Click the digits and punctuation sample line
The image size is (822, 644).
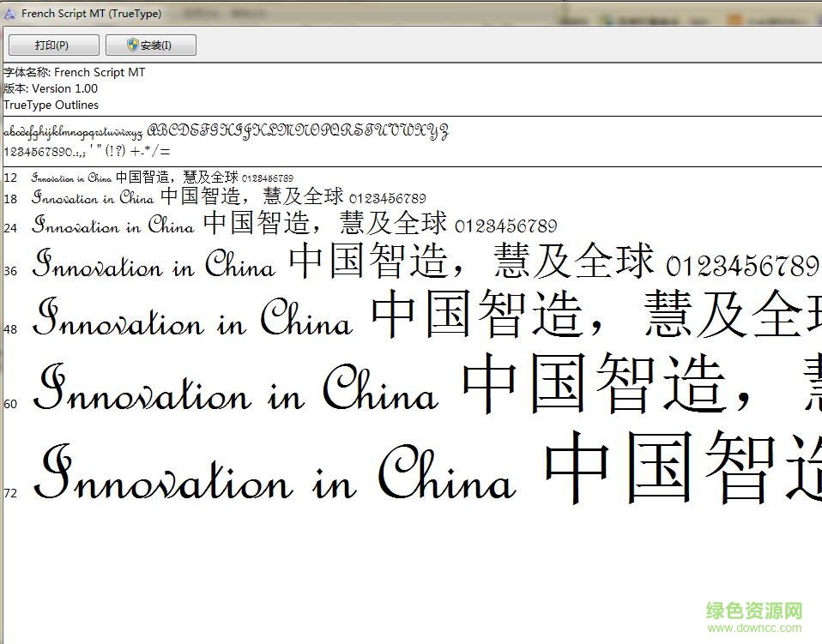(x=87, y=151)
